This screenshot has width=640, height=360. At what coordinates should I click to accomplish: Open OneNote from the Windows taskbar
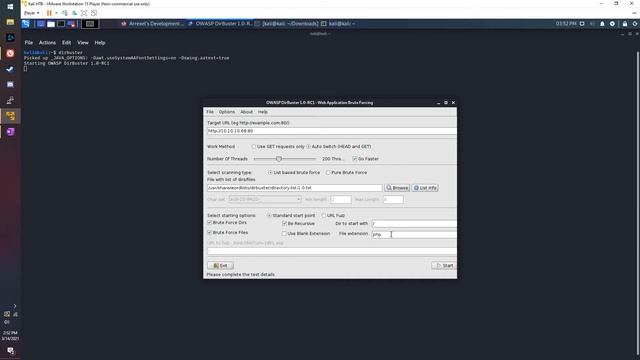tap(10, 132)
